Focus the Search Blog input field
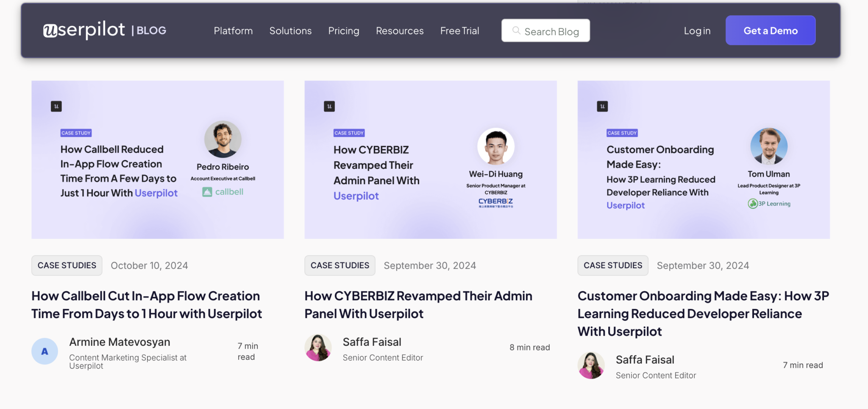This screenshot has width=868, height=409. (x=551, y=31)
